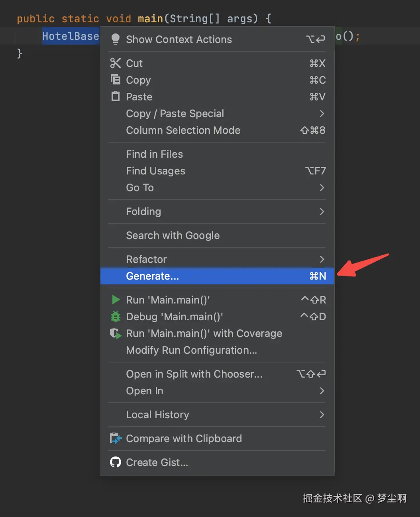Click the Run with Coverage shield icon
The width and height of the screenshot is (420, 517).
116,333
